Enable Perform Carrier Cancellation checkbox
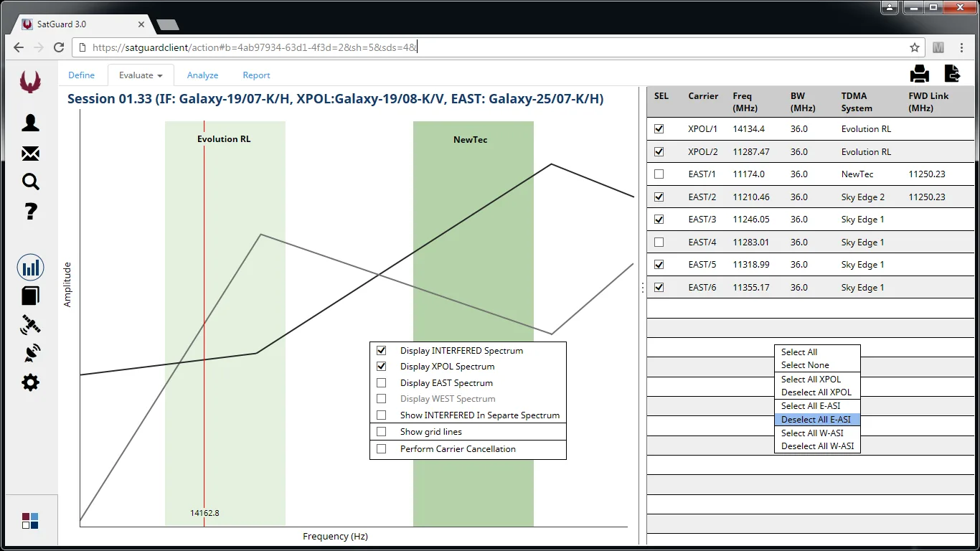The width and height of the screenshot is (980, 551). coord(382,449)
